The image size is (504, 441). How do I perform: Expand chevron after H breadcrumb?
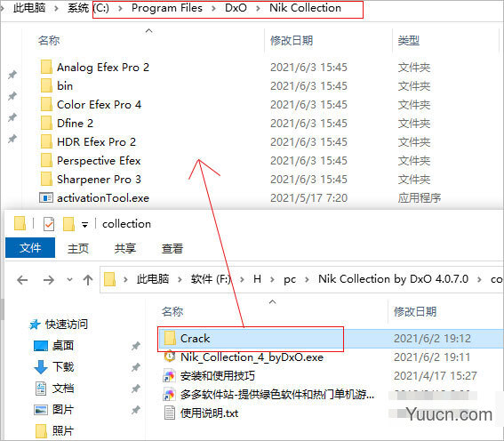[272, 279]
